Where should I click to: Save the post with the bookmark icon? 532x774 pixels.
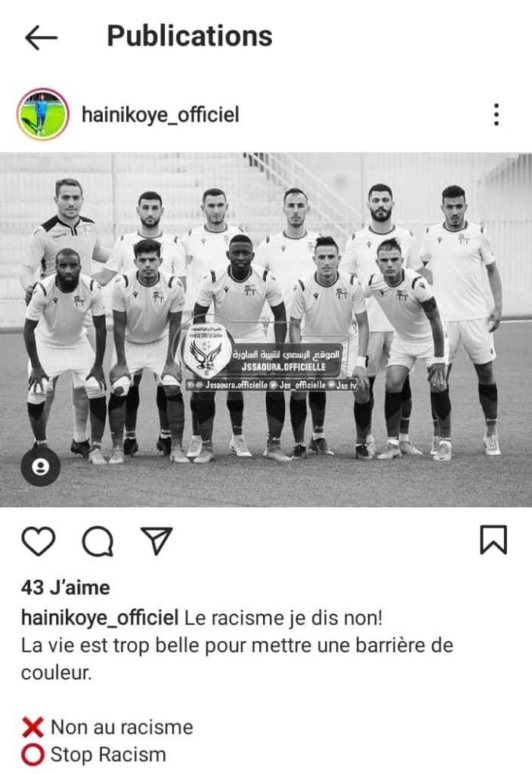493,540
